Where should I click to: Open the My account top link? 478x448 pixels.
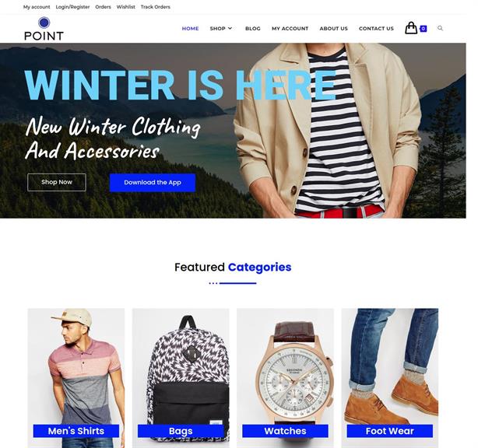[37, 7]
